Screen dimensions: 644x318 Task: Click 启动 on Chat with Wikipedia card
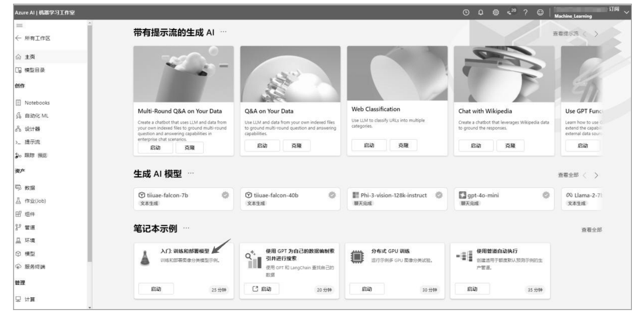(476, 146)
